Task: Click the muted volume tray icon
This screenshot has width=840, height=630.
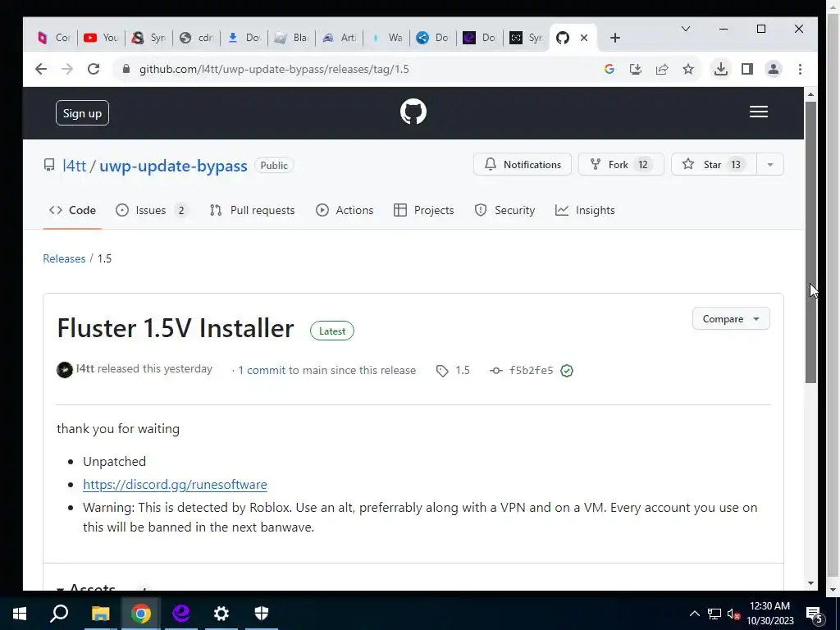Action: [x=733, y=614]
